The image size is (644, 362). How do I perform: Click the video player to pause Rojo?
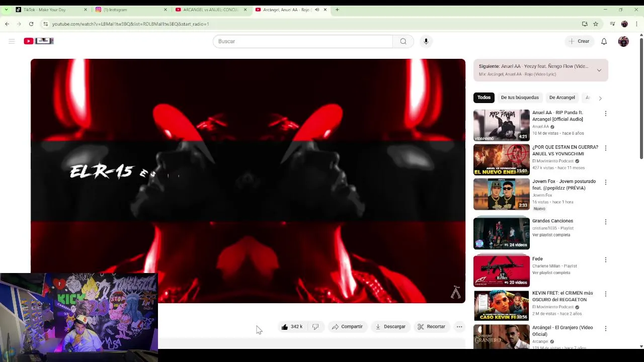(x=248, y=181)
